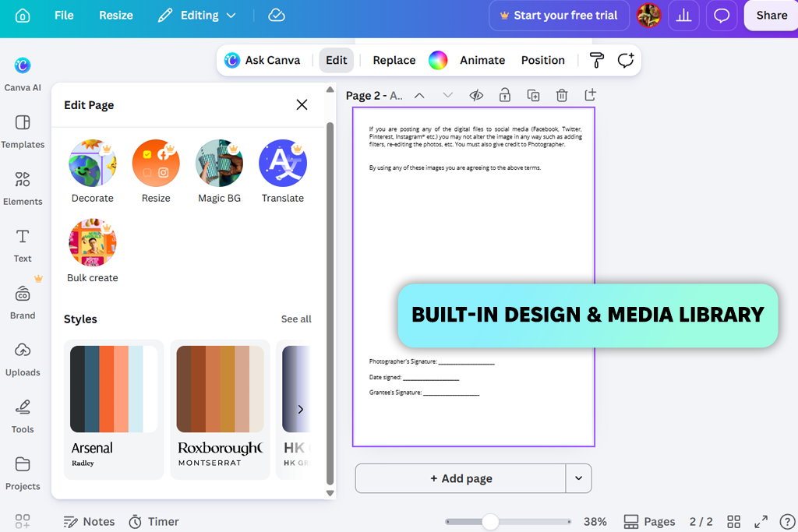
Task: Select the 'By using any of these images' text
Action: tap(455, 167)
